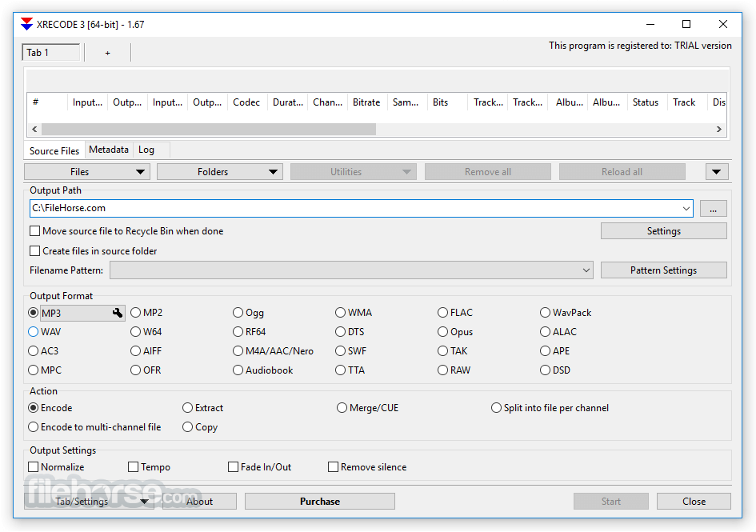Viewport: 756px width, 532px height.
Task: Click the Settings button
Action: [x=664, y=231]
